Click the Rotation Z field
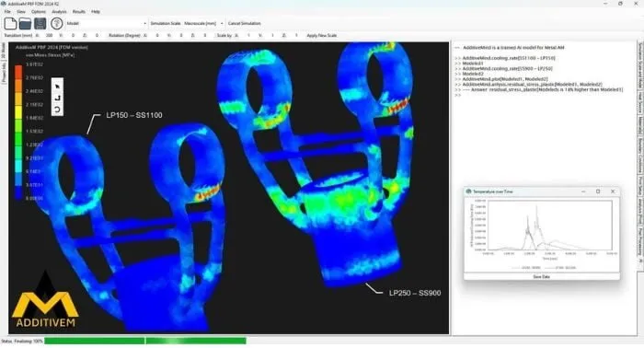The image size is (644, 348). (x=205, y=35)
